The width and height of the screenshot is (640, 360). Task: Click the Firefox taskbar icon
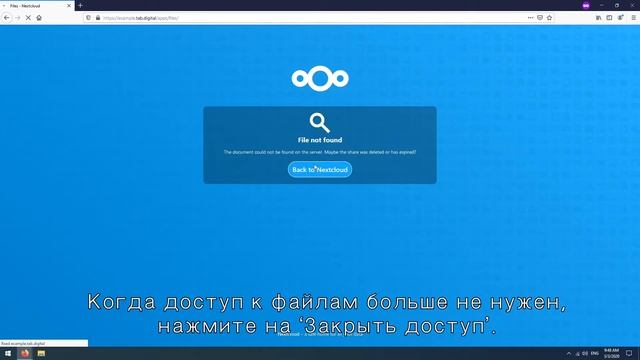pos(25,353)
